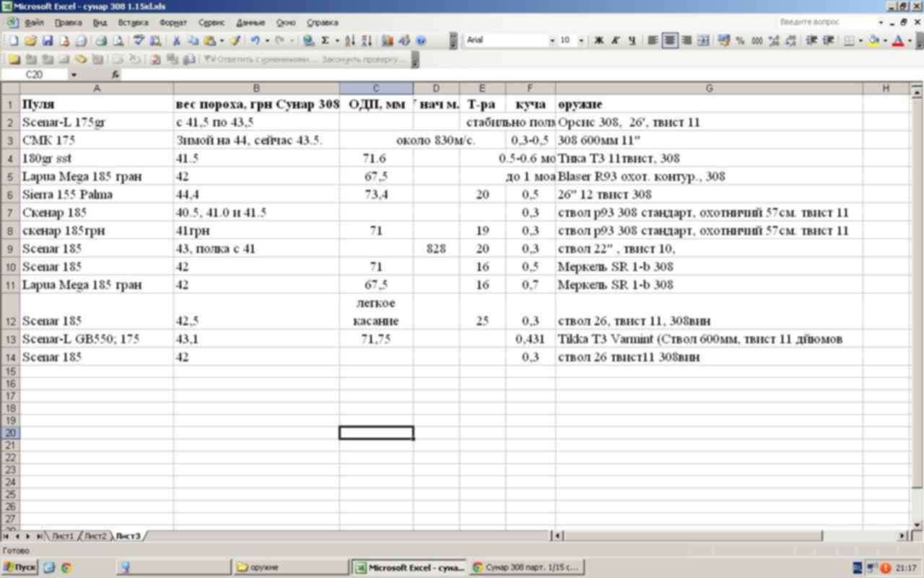Click the Merge and Center icon
The height and width of the screenshot is (578, 924).
point(704,40)
